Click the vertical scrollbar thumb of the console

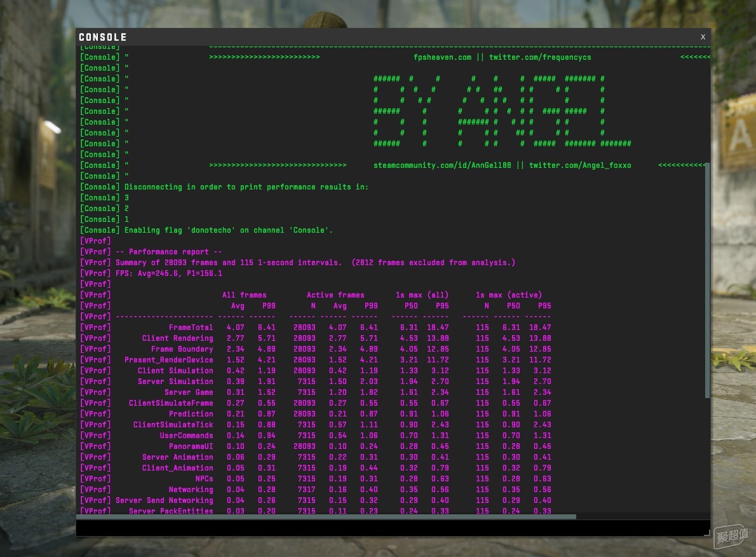(707, 280)
